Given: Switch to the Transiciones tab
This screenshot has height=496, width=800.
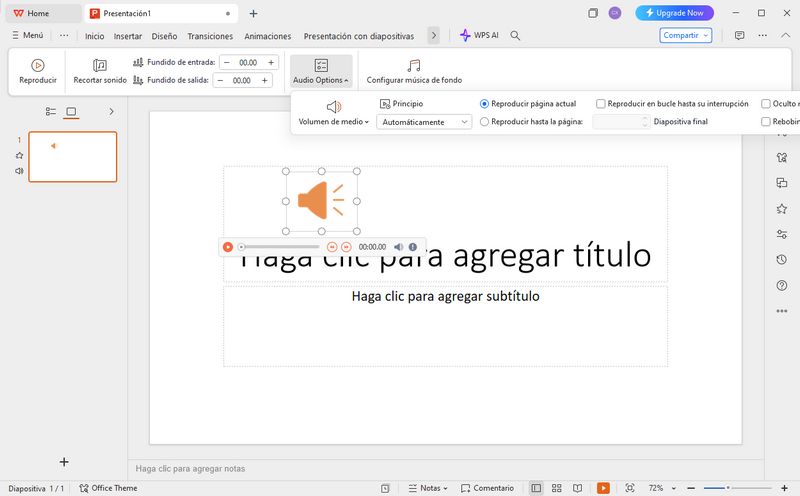Looking at the screenshot, I should point(210,35).
